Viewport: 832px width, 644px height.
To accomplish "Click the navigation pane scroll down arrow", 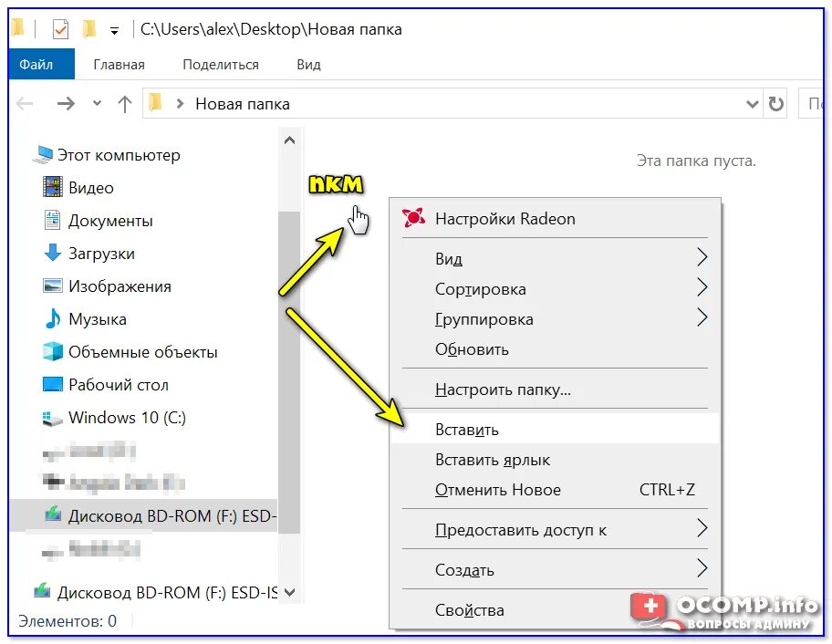I will [290, 592].
